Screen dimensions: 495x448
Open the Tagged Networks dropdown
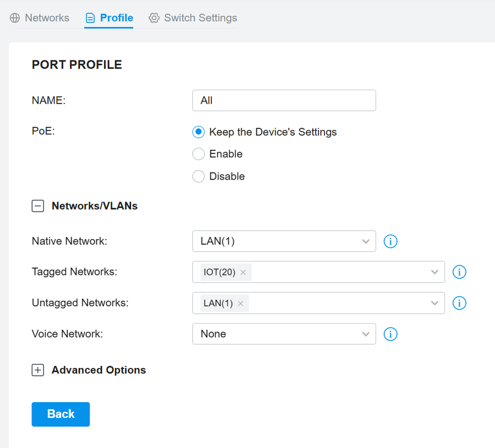318,272
